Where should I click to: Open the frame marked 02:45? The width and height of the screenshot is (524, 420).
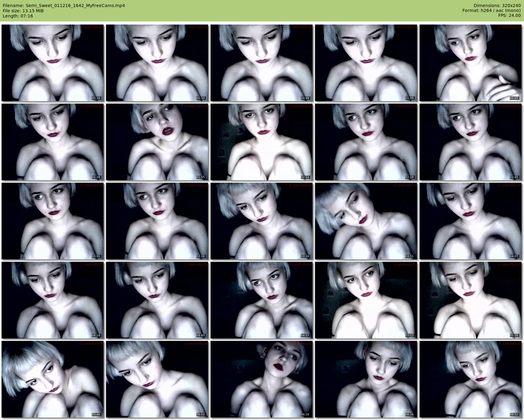470,142
